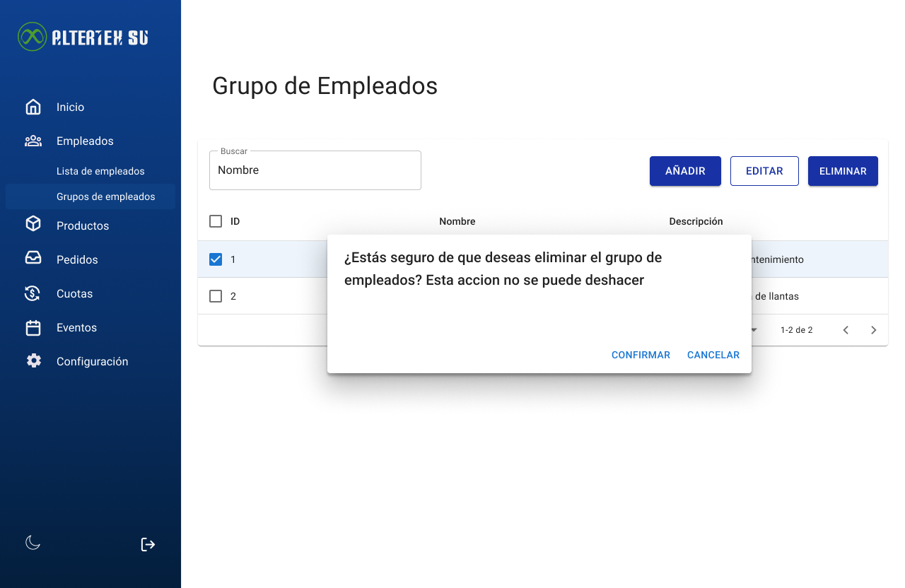Click the CONFIRMAR dialog button
The height and width of the screenshot is (588, 905).
[641, 355]
